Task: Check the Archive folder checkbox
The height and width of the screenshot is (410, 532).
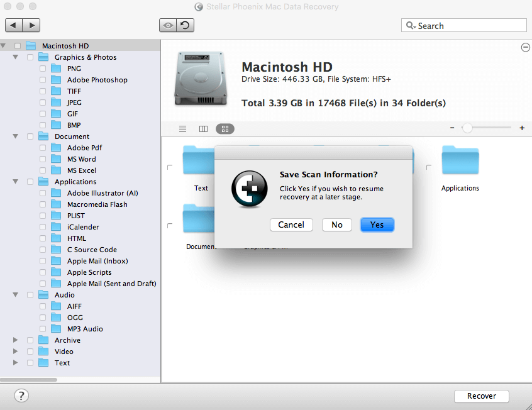Action: pyautogui.click(x=30, y=340)
